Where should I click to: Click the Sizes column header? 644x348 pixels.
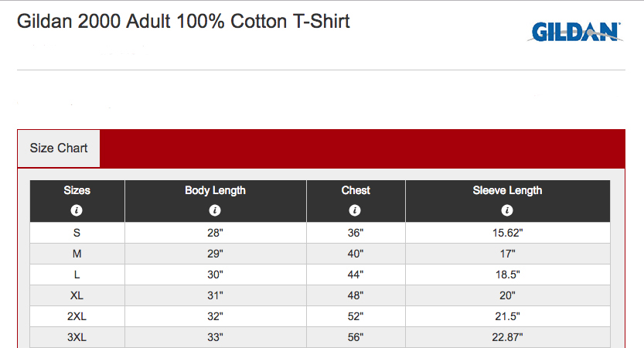tap(77, 190)
